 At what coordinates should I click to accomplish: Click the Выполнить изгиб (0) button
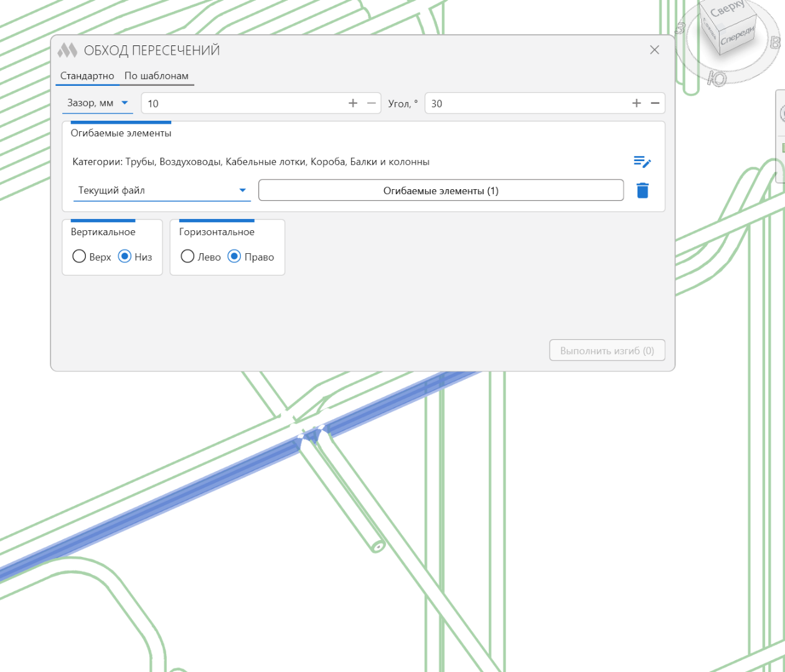pyautogui.click(x=607, y=350)
